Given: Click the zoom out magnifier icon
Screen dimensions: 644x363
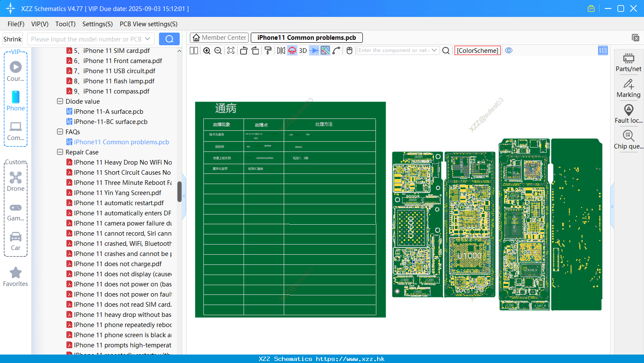Looking at the screenshot, I should (x=218, y=50).
